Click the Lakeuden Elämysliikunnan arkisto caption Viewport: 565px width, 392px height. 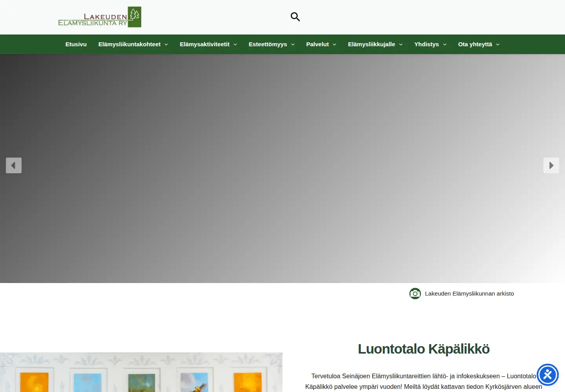tap(469, 294)
